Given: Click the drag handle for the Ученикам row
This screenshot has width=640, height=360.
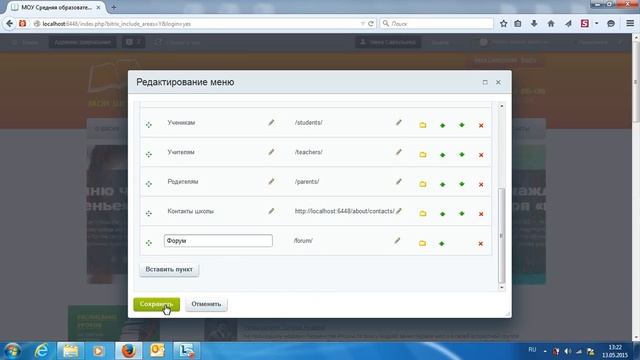Looking at the screenshot, I should tap(149, 125).
